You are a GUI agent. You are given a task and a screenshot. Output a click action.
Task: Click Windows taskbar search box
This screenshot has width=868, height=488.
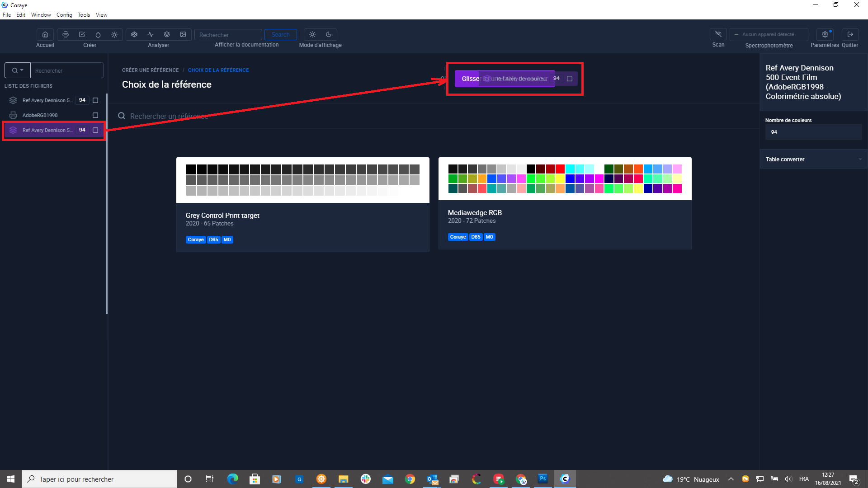pos(99,479)
